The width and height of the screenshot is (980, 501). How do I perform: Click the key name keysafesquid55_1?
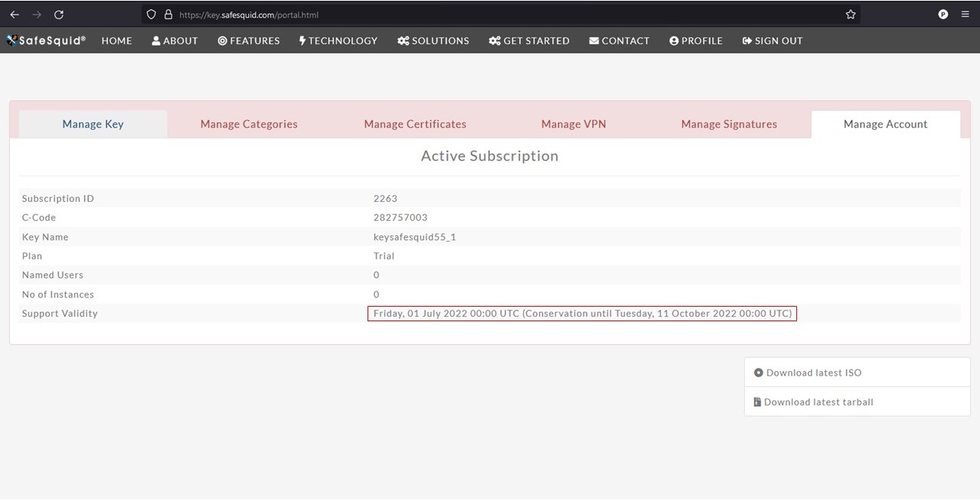pyautogui.click(x=415, y=237)
